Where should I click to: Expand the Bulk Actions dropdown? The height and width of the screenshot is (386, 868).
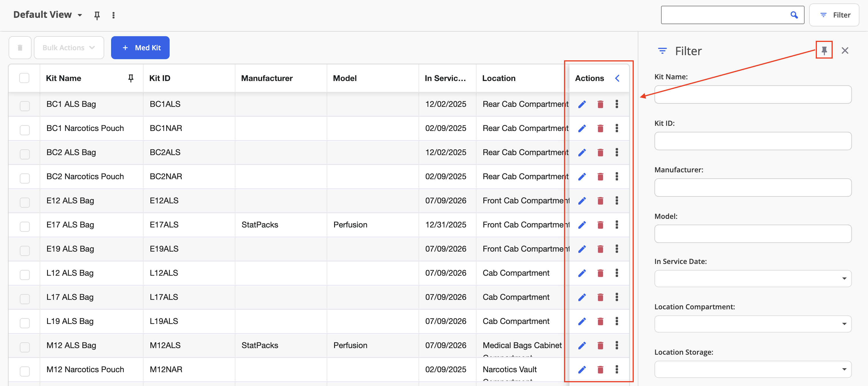[x=69, y=48]
